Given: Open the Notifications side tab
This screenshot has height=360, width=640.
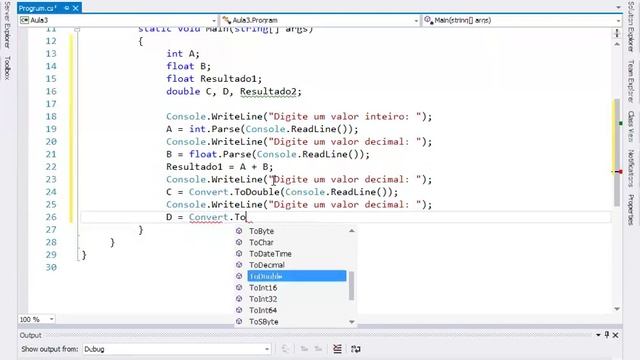Looking at the screenshot, I should pyautogui.click(x=631, y=168).
